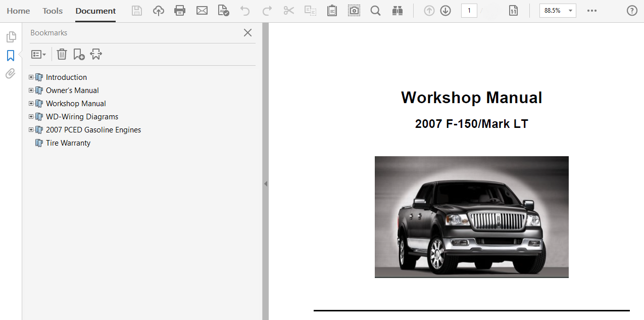Viewport: 644px width, 320px height.
Task: Click the snapshot camera tool
Action: tap(354, 11)
